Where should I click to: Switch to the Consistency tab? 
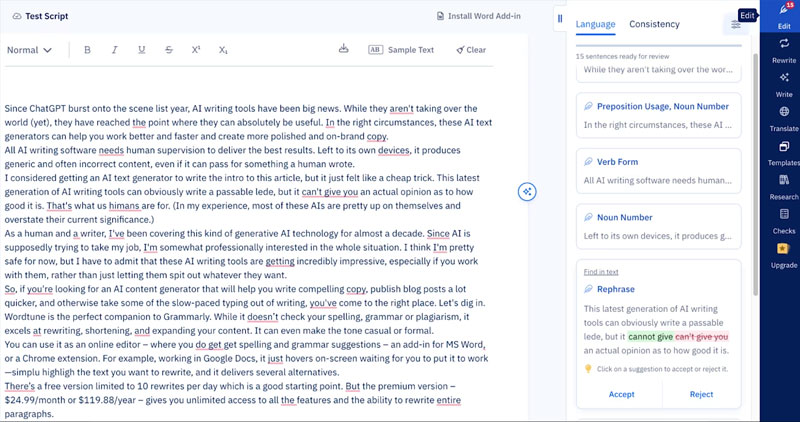click(x=654, y=24)
